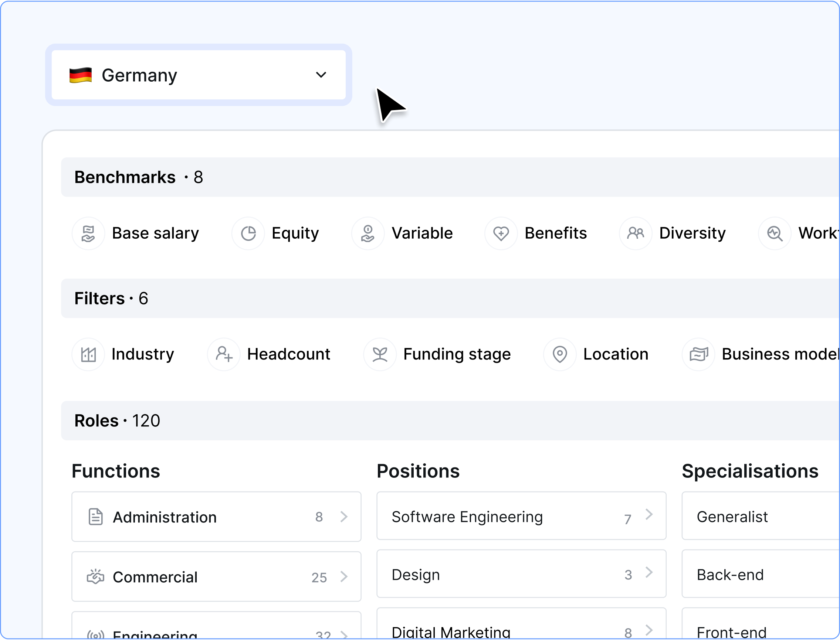Click the Equity pie chart icon
The height and width of the screenshot is (640, 840).
(x=248, y=233)
